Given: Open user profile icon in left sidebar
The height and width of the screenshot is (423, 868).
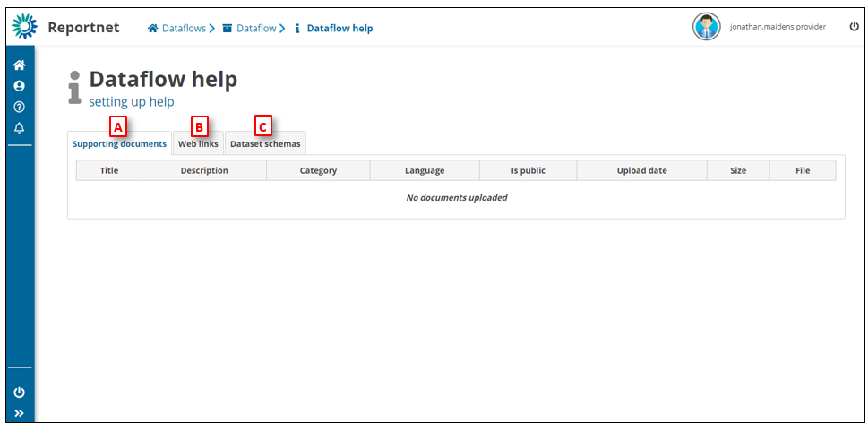Looking at the screenshot, I should pos(19,86).
